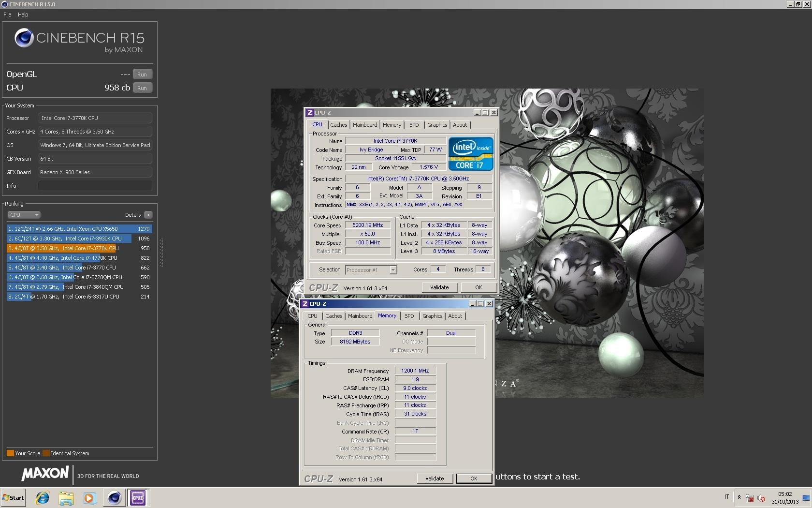Click the Info input field
Screen dimensions: 812x508
click(x=95, y=186)
